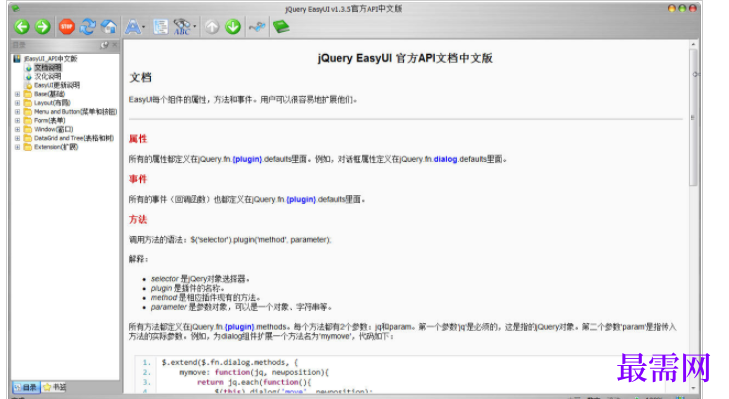Click the 'selector' bullet item
The height and width of the screenshot is (399, 729).
pyautogui.click(x=200, y=279)
